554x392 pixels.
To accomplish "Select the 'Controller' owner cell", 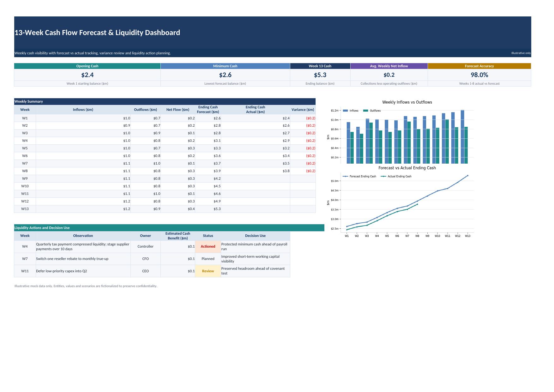I will click(x=145, y=247).
